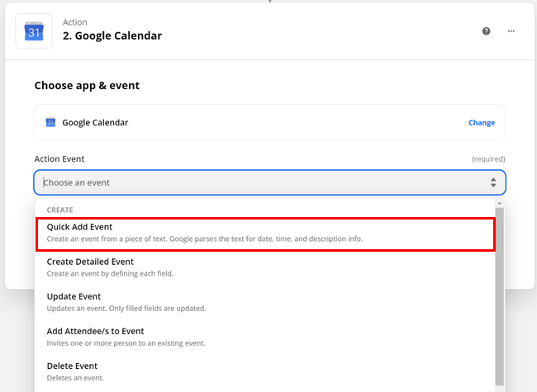The width and height of the screenshot is (537, 392).
Task: Collapse the Choose app & event section
Action: [x=87, y=85]
